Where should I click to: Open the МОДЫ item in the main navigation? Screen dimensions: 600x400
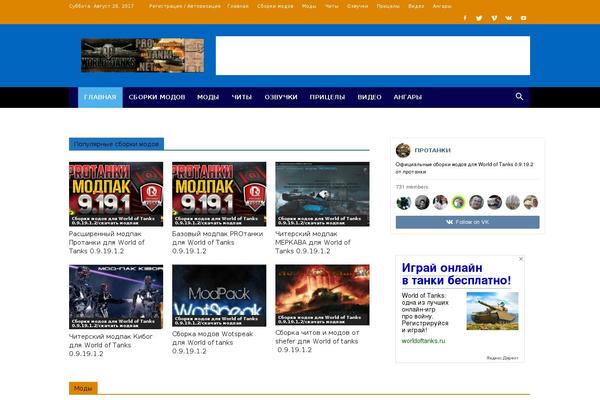click(208, 97)
